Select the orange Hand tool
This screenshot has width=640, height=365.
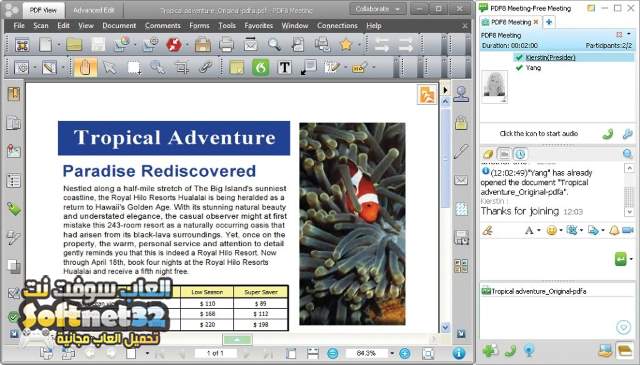coord(85,67)
